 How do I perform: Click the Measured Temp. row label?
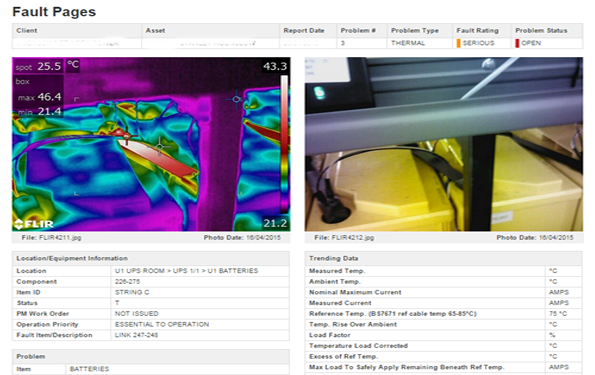click(x=337, y=271)
